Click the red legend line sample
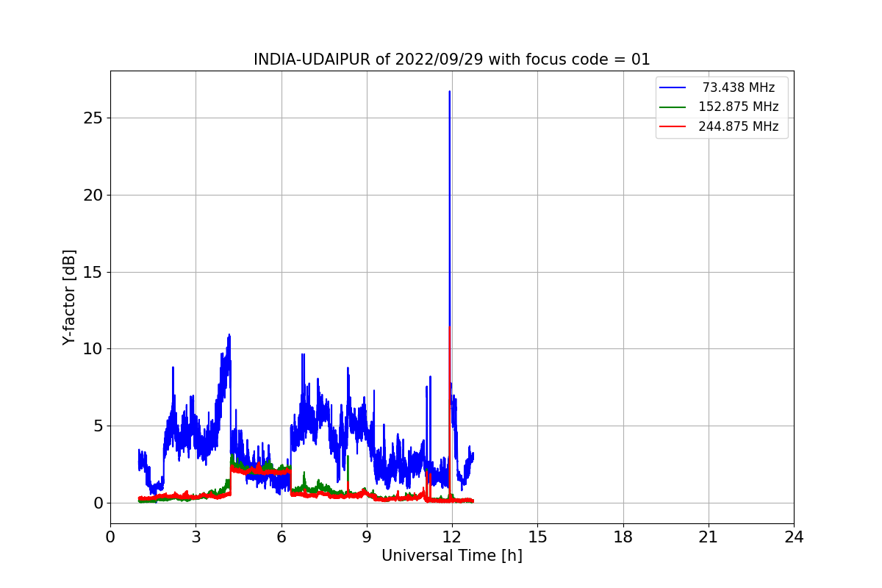Viewport: 882px width, 588px height. [673, 126]
